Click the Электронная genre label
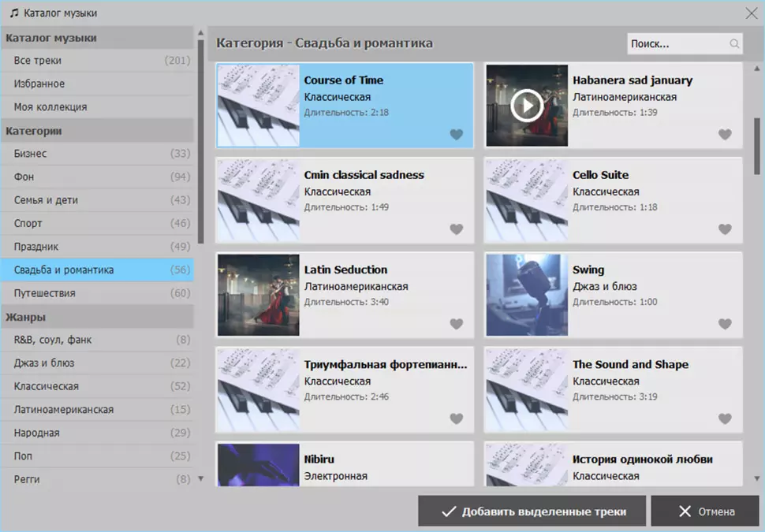The image size is (765, 532). pos(336,476)
